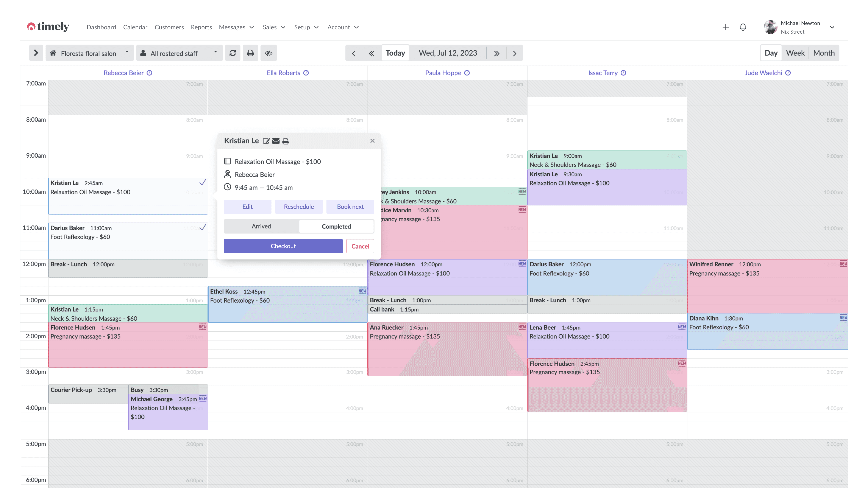Switch to Week view
Viewport: 868px width, 488px height.
(795, 53)
